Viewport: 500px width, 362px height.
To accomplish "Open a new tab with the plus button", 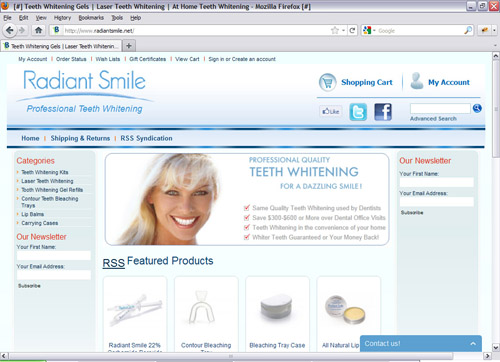I will point(129,46).
